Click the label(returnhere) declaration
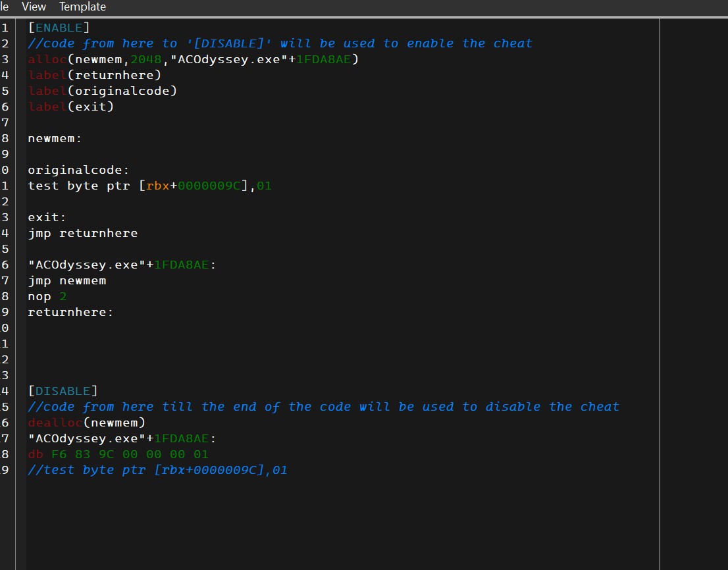Image resolution: width=728 pixels, height=570 pixels. [x=95, y=75]
